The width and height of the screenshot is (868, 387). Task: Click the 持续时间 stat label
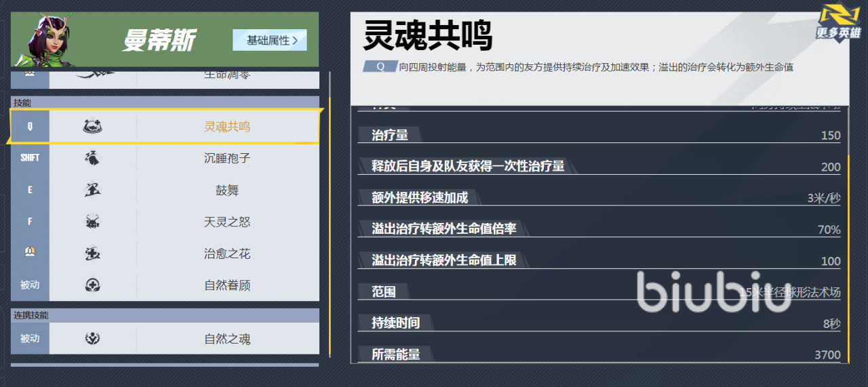395,323
